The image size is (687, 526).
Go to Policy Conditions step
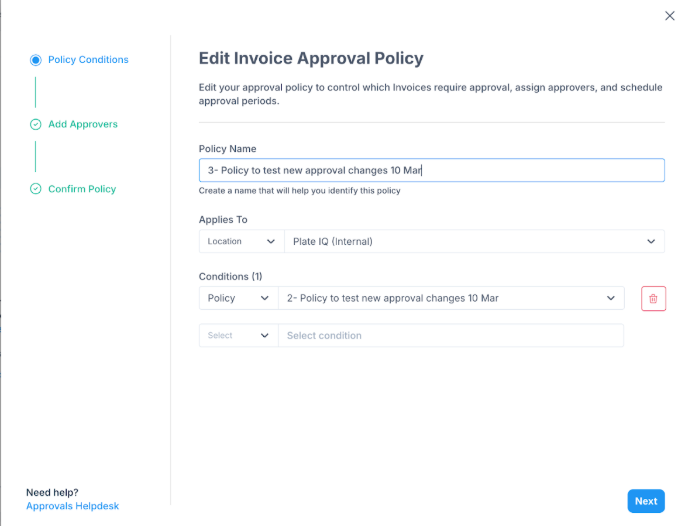tap(88, 60)
